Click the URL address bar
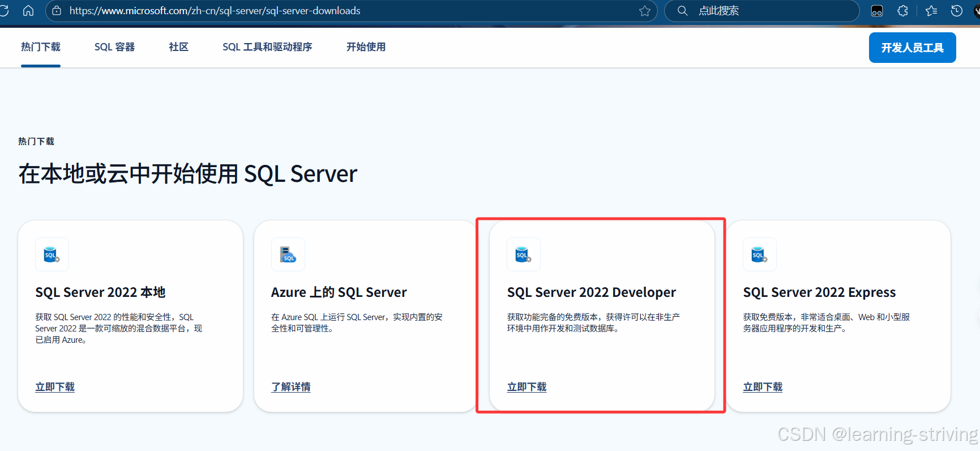Screen dimensions: 980x451 pos(351,11)
